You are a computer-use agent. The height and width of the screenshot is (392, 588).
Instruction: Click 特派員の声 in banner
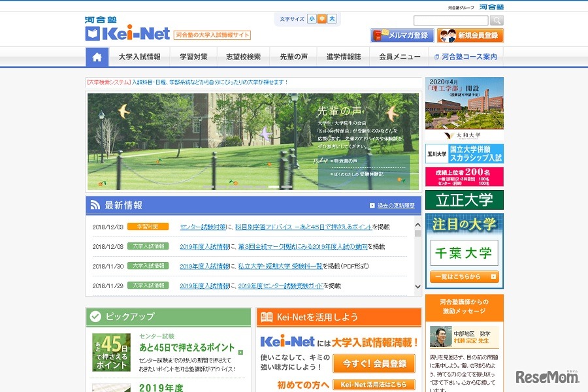pyautogui.click(x=345, y=161)
